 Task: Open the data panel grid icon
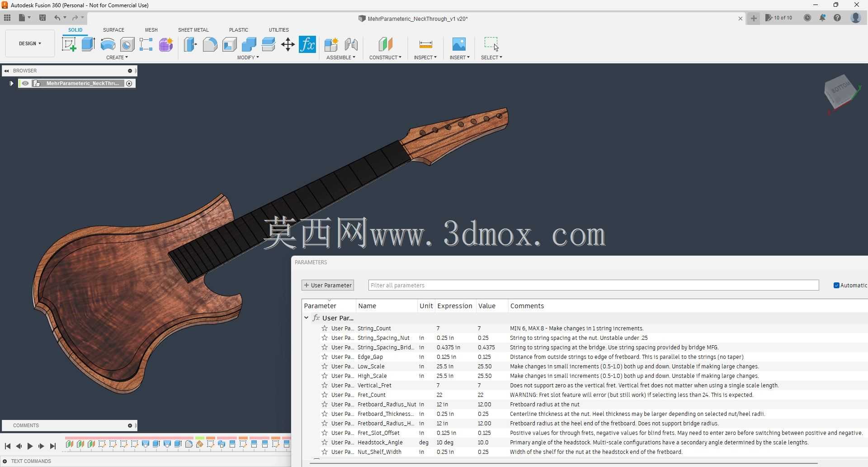coord(7,18)
